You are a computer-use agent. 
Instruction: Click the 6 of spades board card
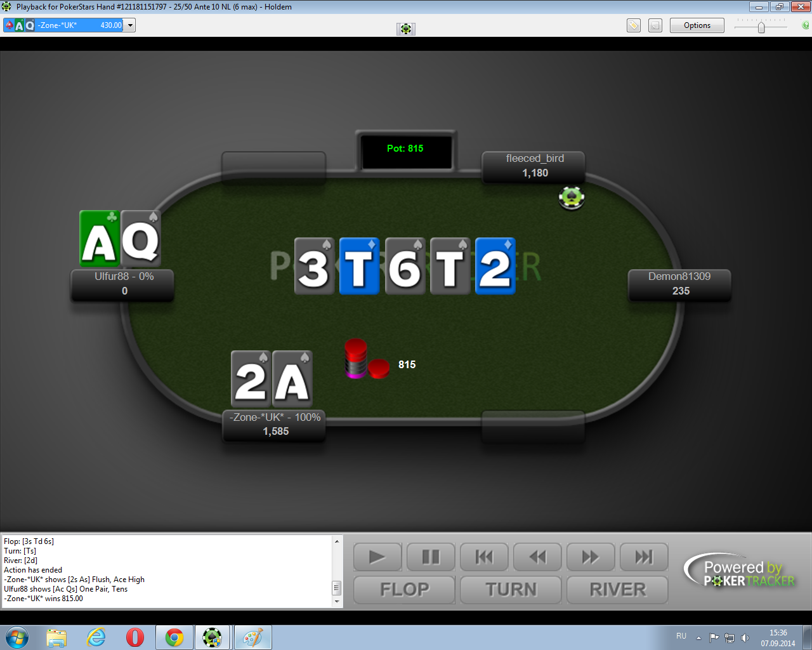405,265
